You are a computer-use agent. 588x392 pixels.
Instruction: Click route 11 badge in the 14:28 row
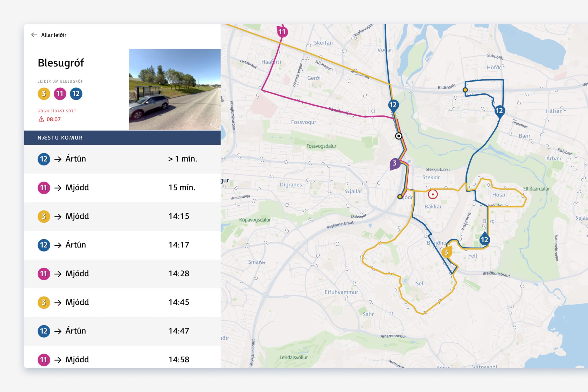tap(44, 274)
